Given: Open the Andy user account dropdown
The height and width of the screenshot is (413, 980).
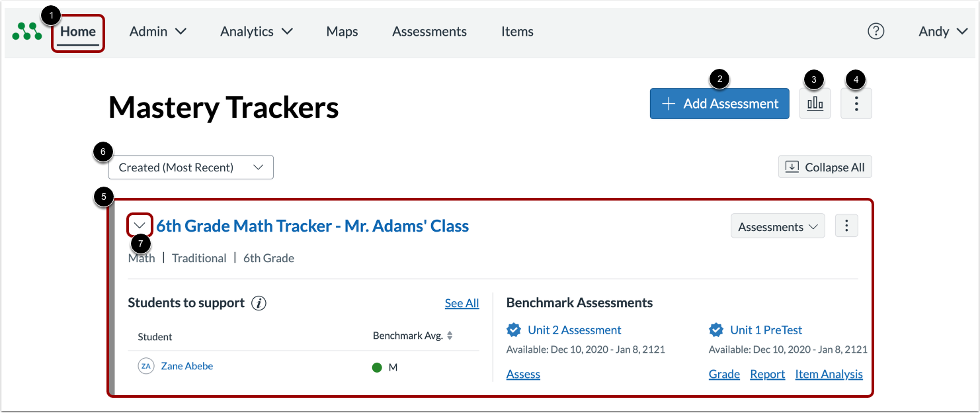Looking at the screenshot, I should (x=944, y=31).
